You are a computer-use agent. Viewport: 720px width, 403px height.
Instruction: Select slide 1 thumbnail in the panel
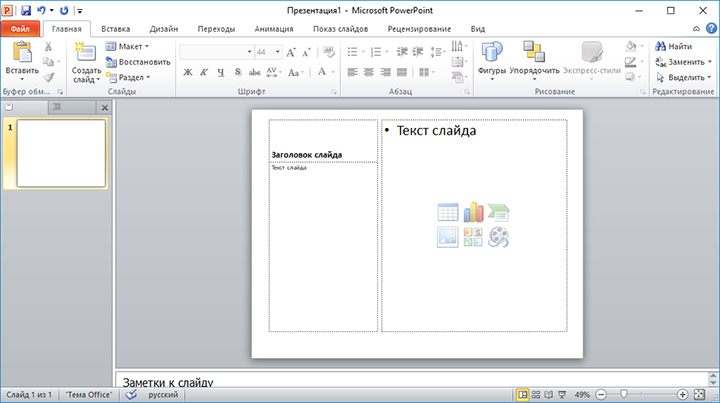coord(61,153)
